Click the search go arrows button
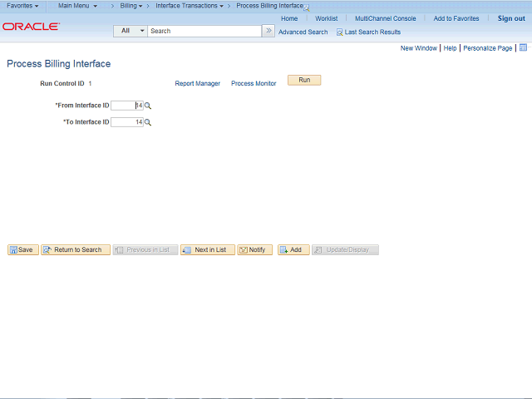 [268, 31]
